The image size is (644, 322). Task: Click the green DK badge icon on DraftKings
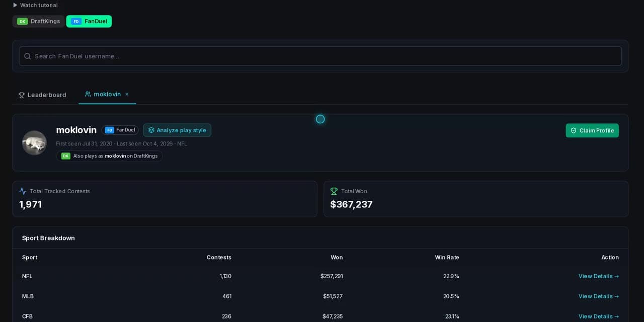[x=22, y=21]
